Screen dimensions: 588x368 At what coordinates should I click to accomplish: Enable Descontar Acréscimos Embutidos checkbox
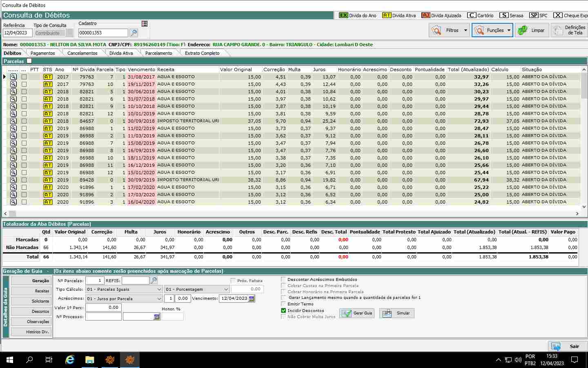point(283,280)
